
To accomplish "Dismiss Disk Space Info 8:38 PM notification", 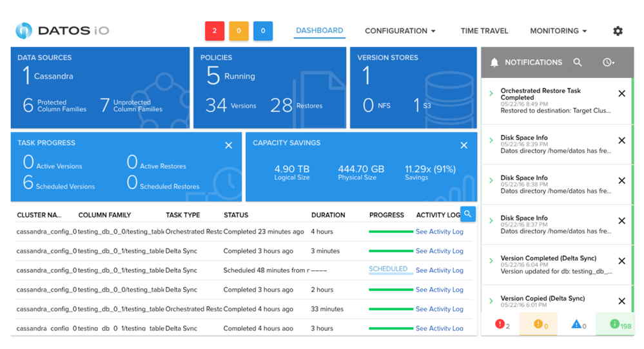I will click(622, 181).
